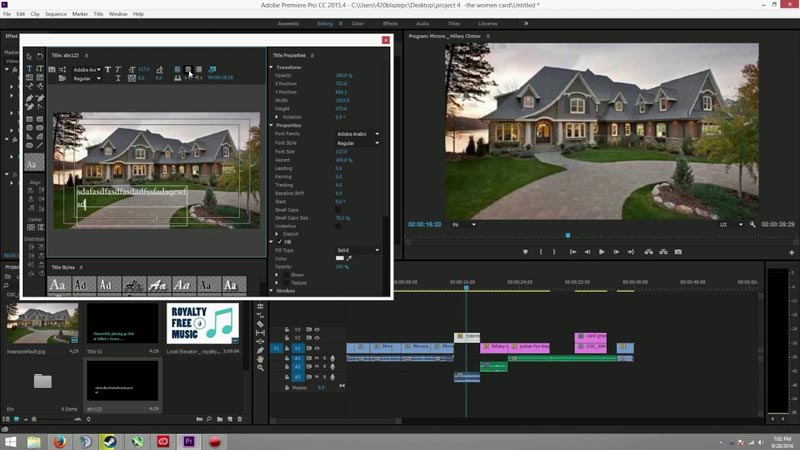The image size is (800, 450).
Task: Expand the Rotation property
Action: 277,117
